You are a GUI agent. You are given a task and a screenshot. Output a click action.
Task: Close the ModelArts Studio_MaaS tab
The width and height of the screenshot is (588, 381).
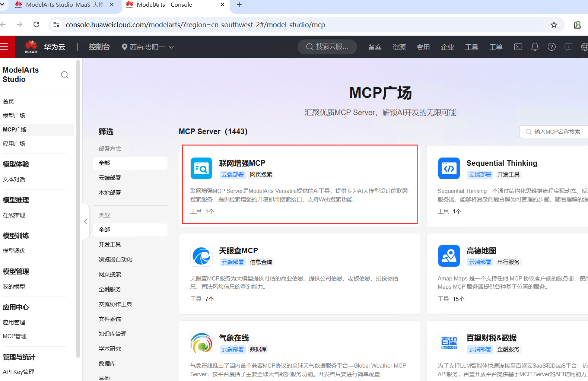point(112,5)
